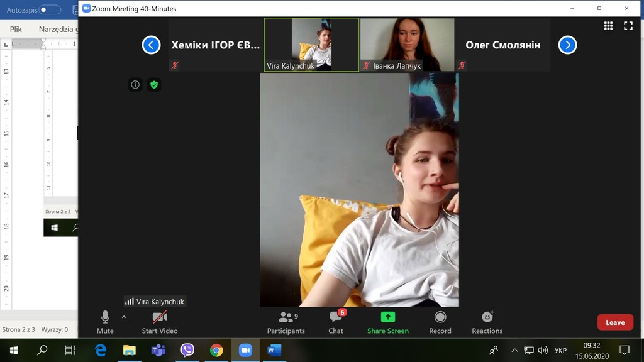
Task: Open Viber from the taskbar
Action: click(187, 350)
